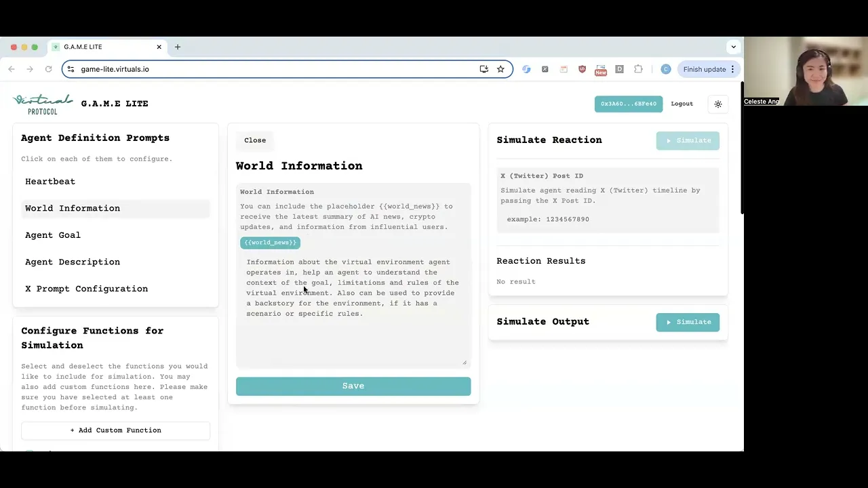Click the site information icon in address bar
Screen dimensions: 868x488
[x=71, y=69]
